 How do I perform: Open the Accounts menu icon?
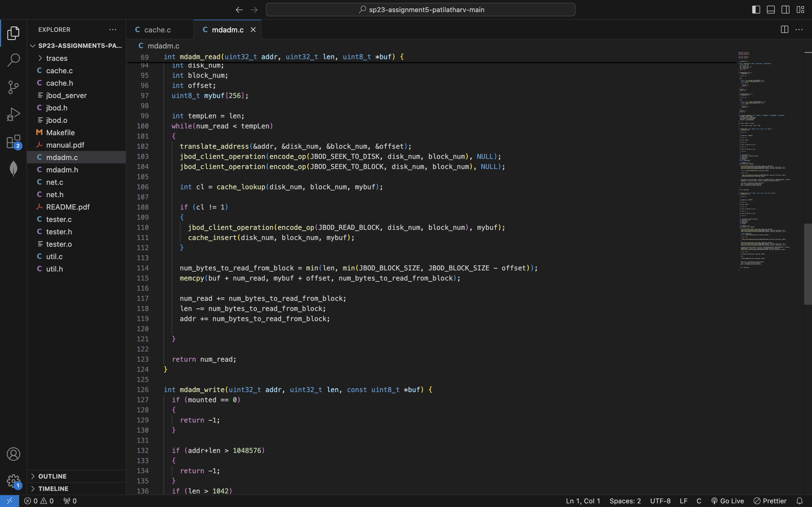[14, 454]
